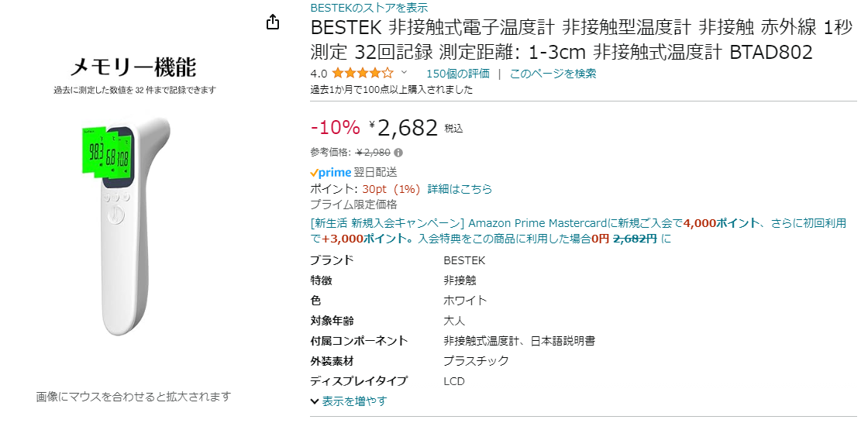Click the struck-through ¥2,980 reference price
This screenshot has width=868, height=430.
click(x=373, y=153)
